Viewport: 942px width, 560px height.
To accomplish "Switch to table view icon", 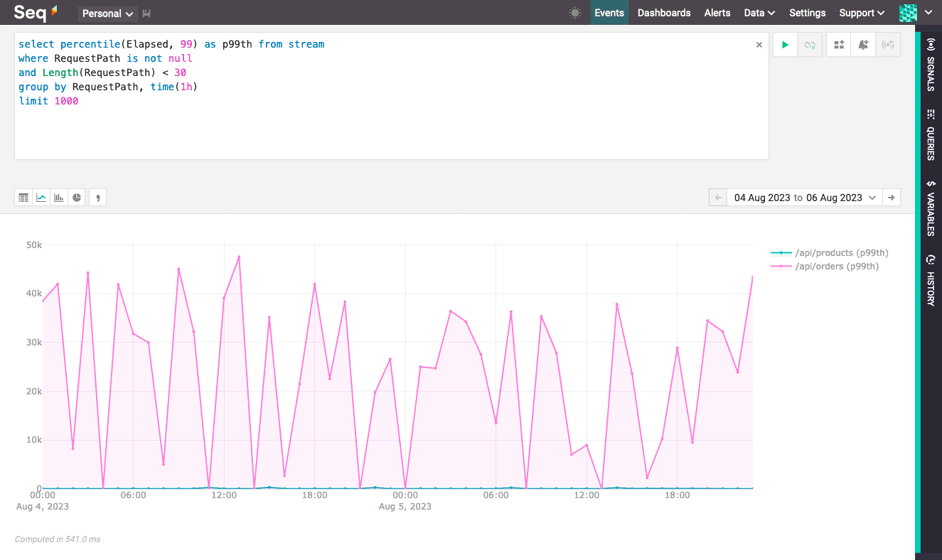I will [x=23, y=198].
